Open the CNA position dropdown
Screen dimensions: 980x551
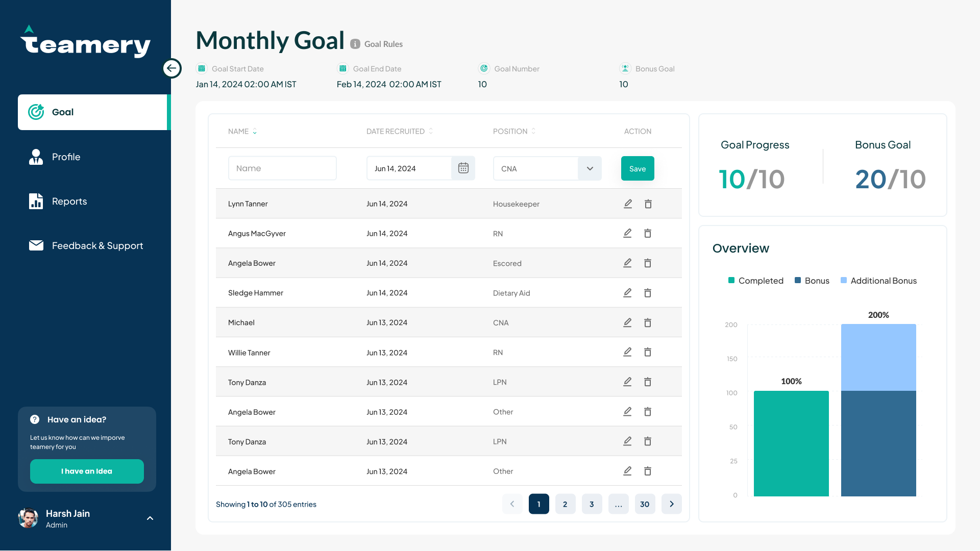[x=590, y=169]
